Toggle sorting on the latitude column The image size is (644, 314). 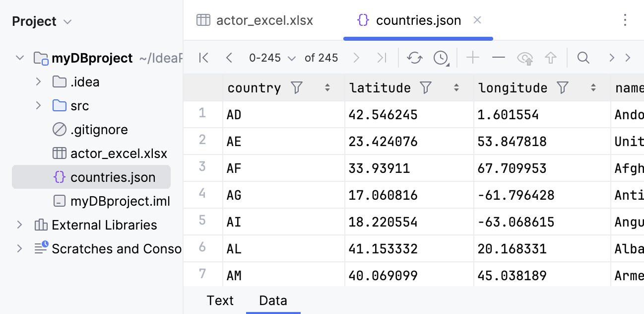tap(456, 87)
